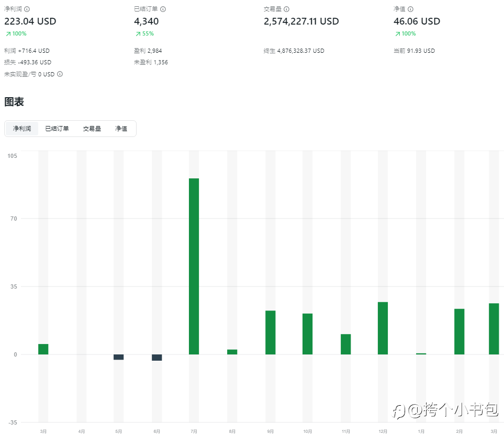The width and height of the screenshot is (504, 436).
Task: Click info icon next to 交易量
Action: (286, 9)
